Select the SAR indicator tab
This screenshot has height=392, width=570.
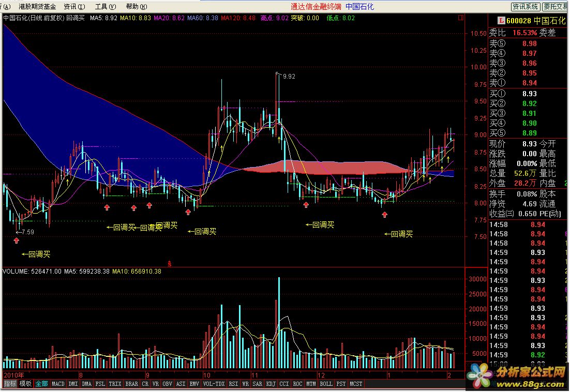(x=258, y=384)
